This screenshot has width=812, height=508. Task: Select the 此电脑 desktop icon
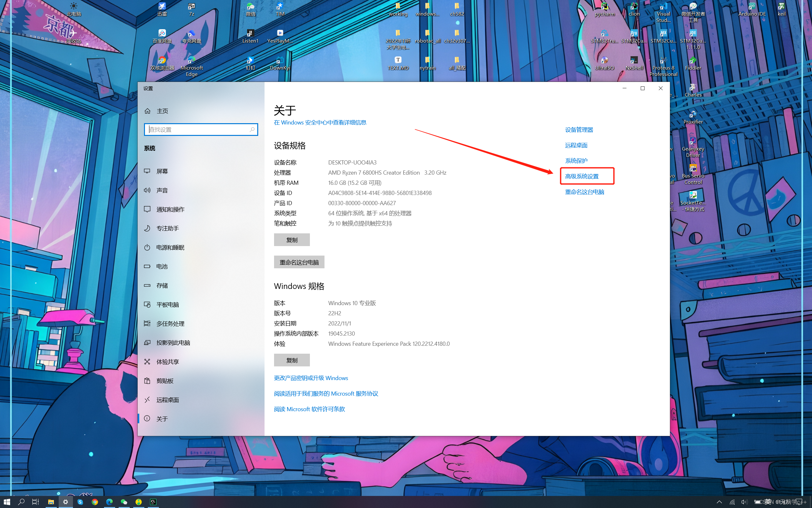point(74,9)
